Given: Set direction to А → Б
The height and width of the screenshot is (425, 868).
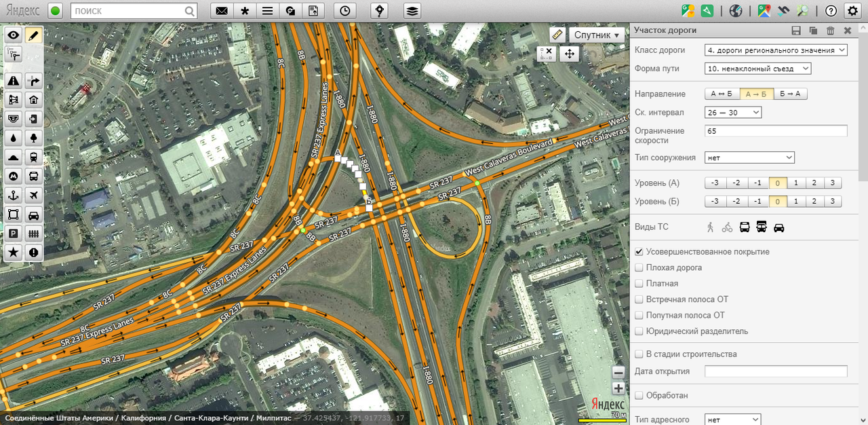Looking at the screenshot, I should (x=756, y=94).
